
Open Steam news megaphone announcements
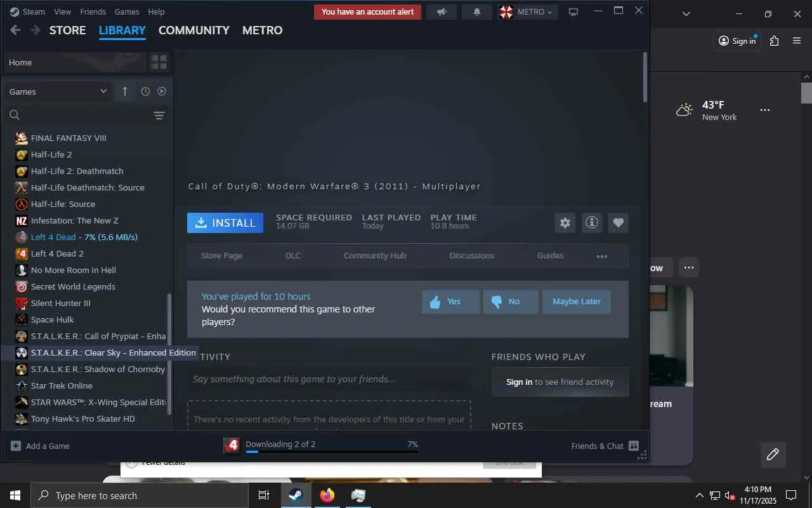[x=442, y=12]
